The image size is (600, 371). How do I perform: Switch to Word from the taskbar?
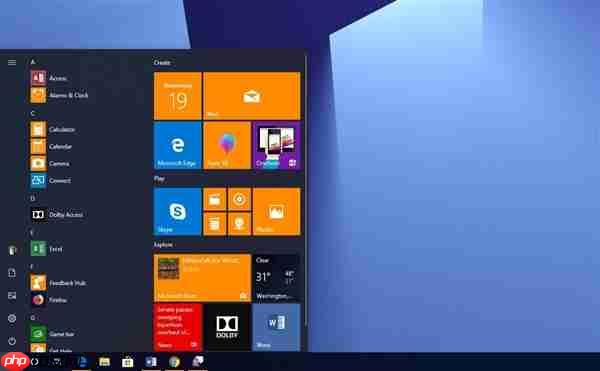[151, 362]
